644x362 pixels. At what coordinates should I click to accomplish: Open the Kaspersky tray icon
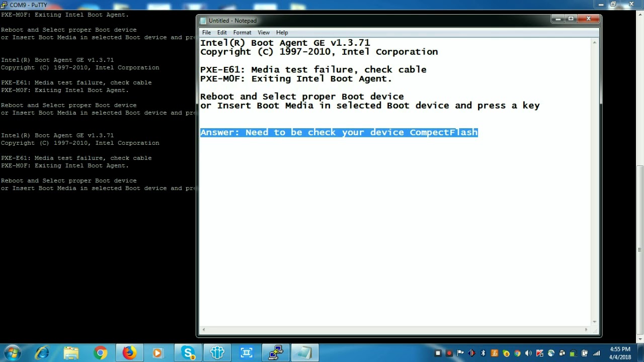540,353
